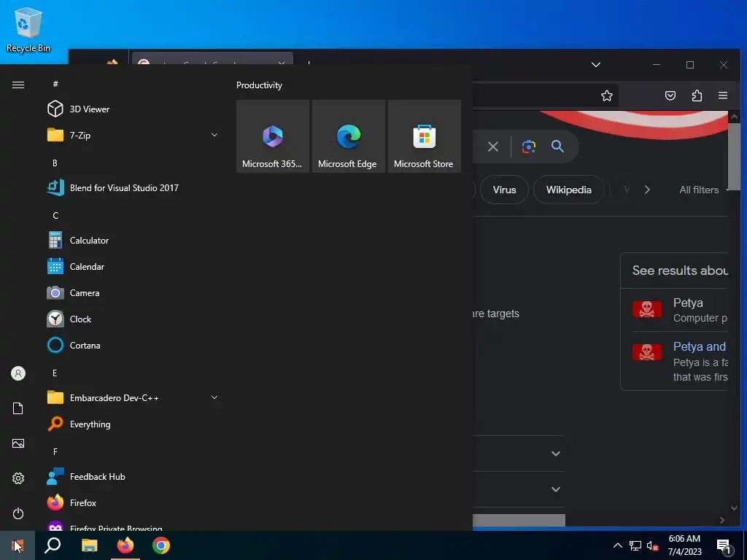Launch the Everything search app
The width and height of the screenshot is (747, 560).
click(x=133, y=424)
